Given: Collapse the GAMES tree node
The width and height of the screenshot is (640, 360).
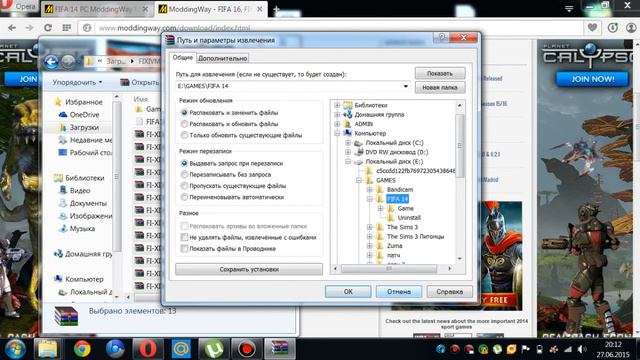Looking at the screenshot, I should pyautogui.click(x=359, y=180).
